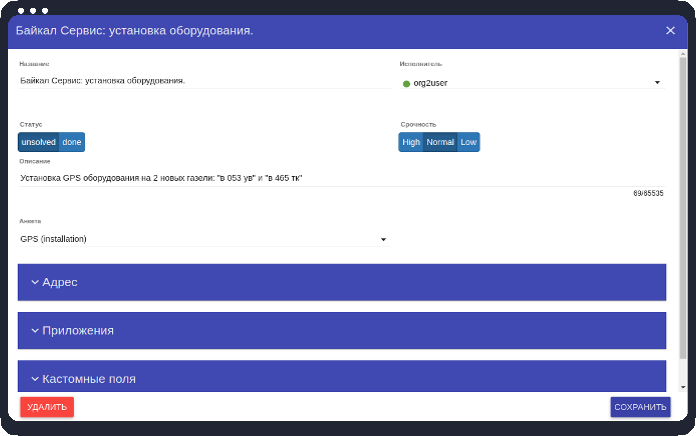
Task: Click the dialog title text in header
Action: click(134, 31)
